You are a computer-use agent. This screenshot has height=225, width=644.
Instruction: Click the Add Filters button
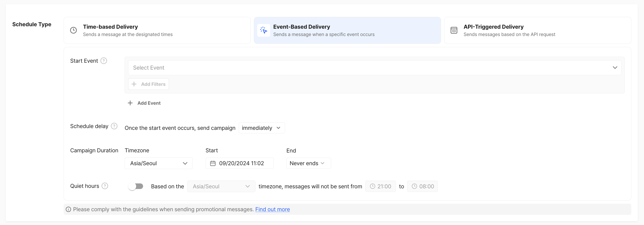pos(148,84)
